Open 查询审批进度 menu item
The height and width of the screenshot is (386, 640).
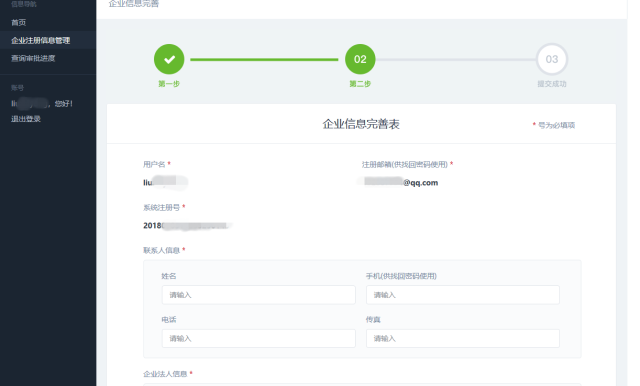click(x=33, y=58)
